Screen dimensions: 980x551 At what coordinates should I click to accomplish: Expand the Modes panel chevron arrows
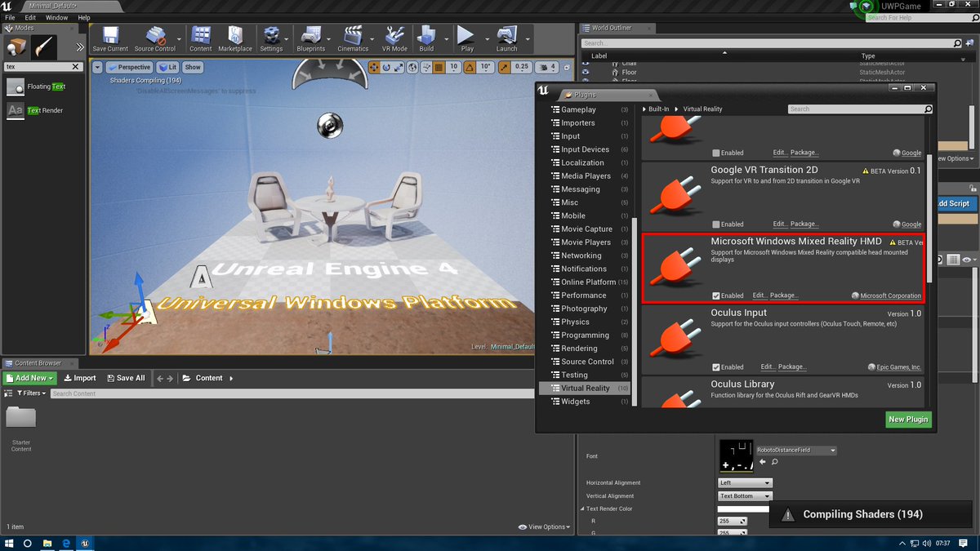79,47
